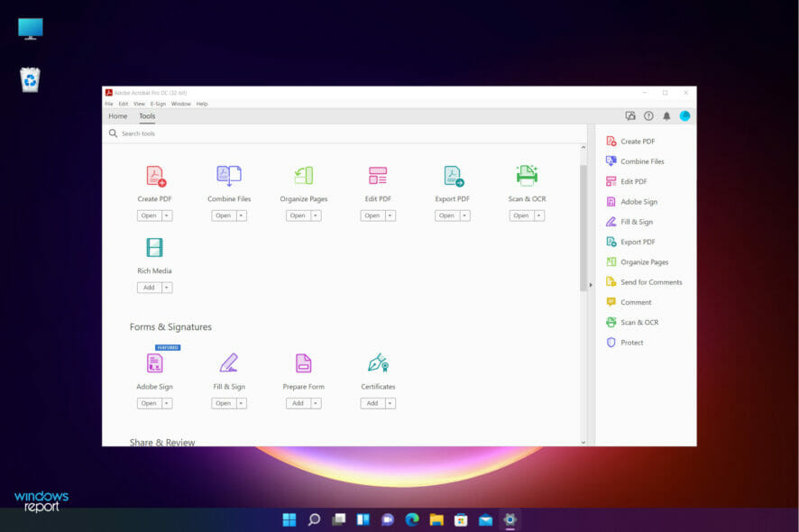799x532 pixels.
Task: Open Scan & OCR in right sidebar
Action: 632,323
